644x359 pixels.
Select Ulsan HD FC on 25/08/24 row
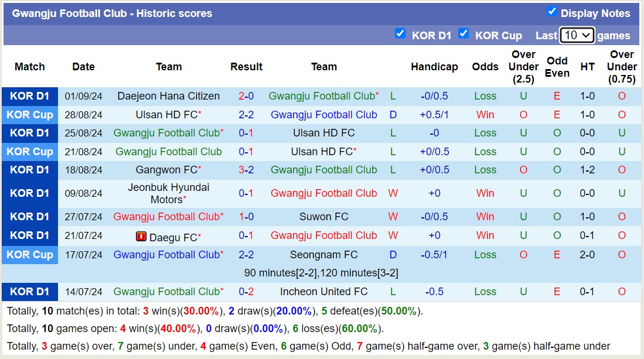point(324,133)
